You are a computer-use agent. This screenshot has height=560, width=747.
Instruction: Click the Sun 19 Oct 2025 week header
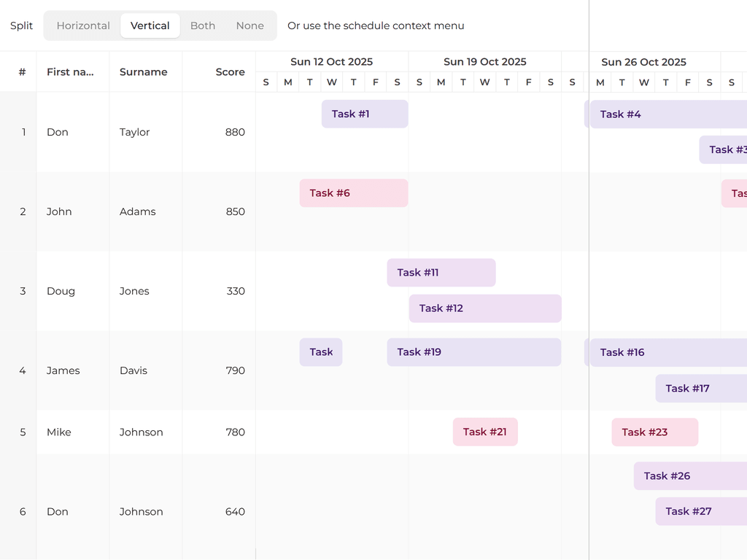point(484,61)
